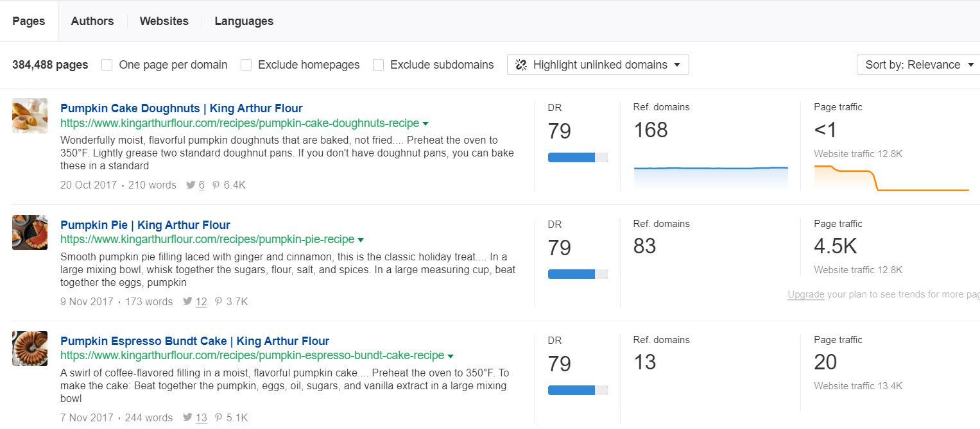Open the URL dropdown arrow under Pumpkin Pie
The width and height of the screenshot is (980, 429).
coord(361,239)
